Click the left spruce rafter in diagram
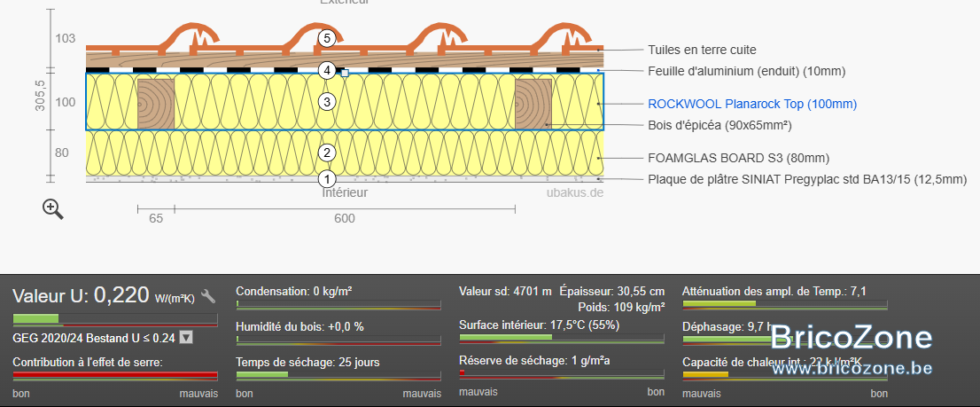 [x=156, y=104]
